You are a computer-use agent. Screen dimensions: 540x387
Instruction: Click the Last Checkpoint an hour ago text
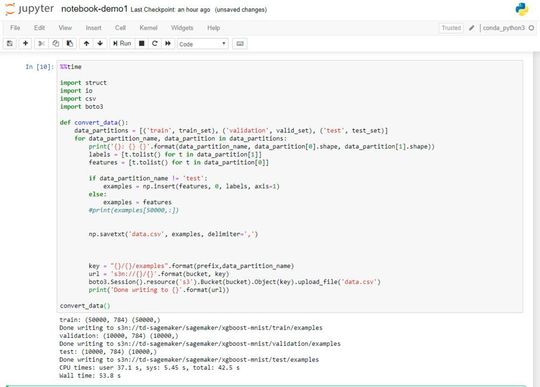point(170,10)
